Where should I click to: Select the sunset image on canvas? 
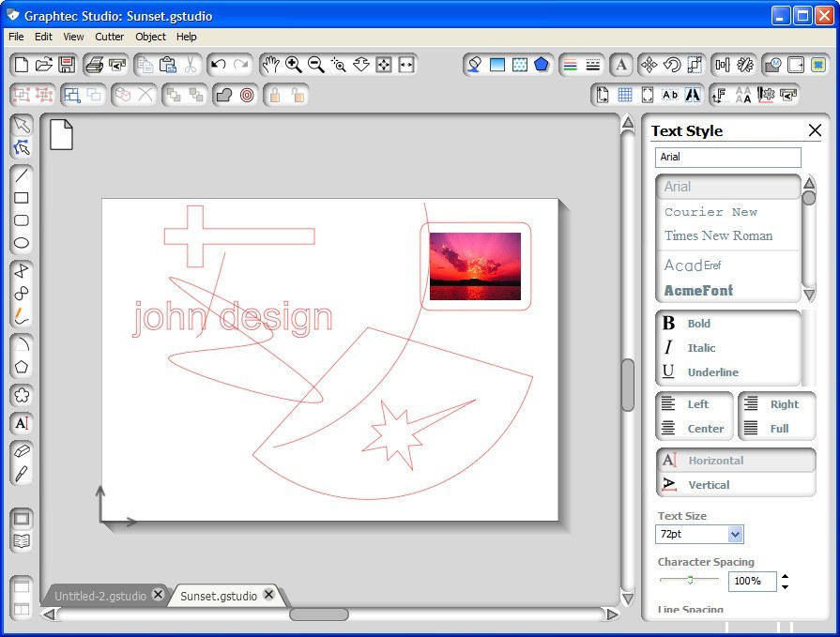click(475, 266)
